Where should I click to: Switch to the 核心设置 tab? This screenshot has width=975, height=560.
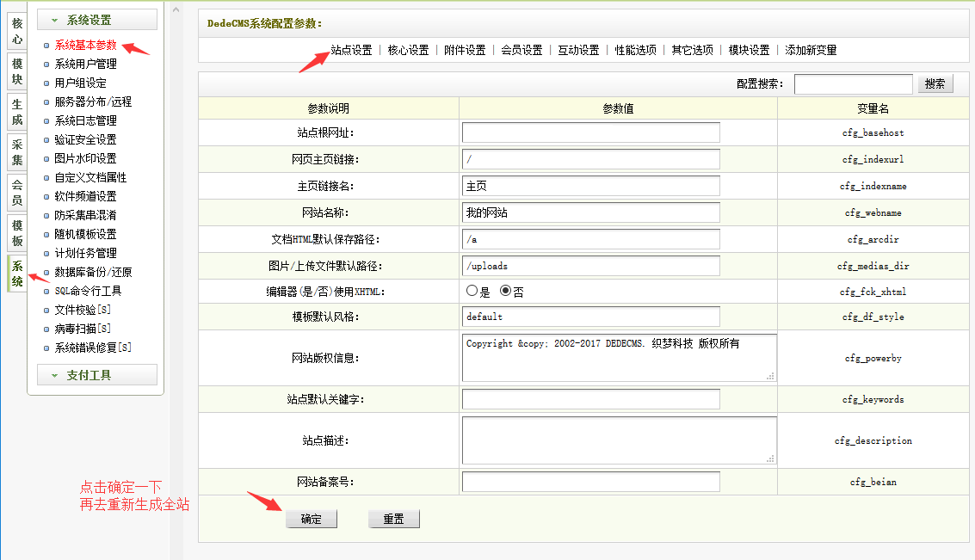pyautogui.click(x=409, y=49)
